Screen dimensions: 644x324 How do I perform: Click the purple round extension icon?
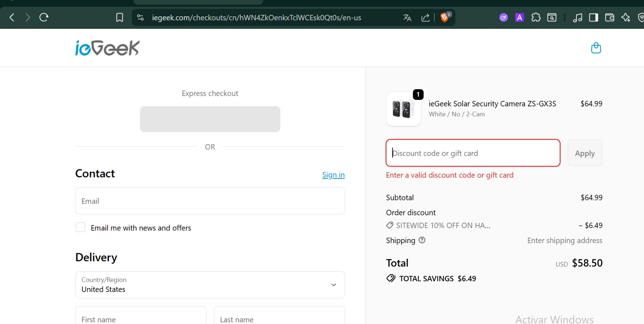pos(504,18)
